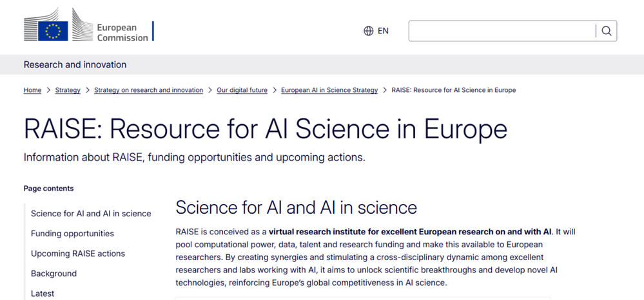The width and height of the screenshot is (644, 300).
Task: Click the Page contents heading
Action: click(49, 189)
